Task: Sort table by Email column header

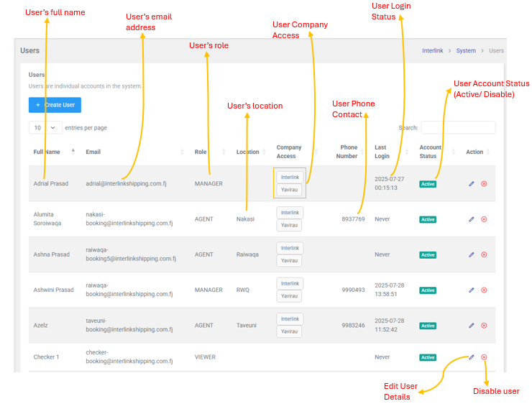Action: click(93, 152)
